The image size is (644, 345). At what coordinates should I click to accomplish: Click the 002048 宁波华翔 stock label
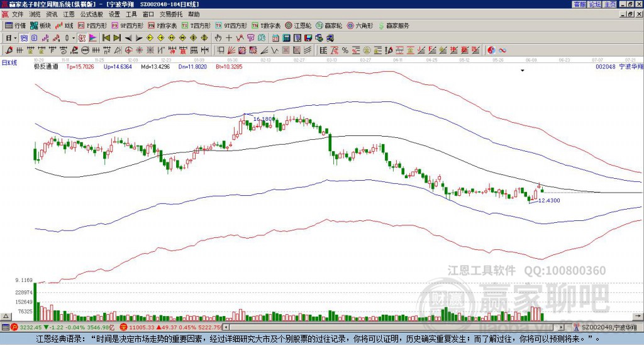[619, 66]
